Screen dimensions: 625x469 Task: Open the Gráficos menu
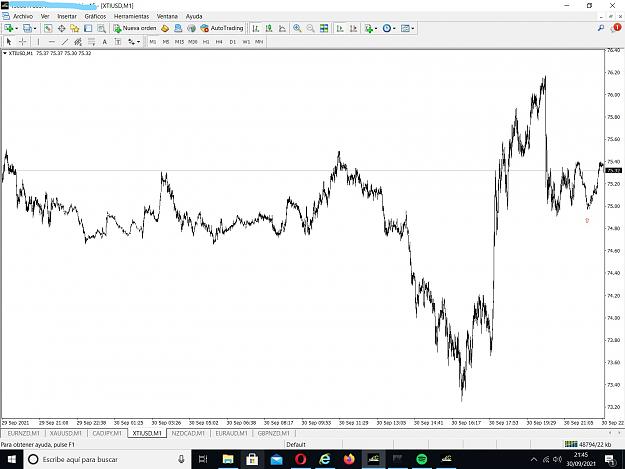[x=95, y=16]
